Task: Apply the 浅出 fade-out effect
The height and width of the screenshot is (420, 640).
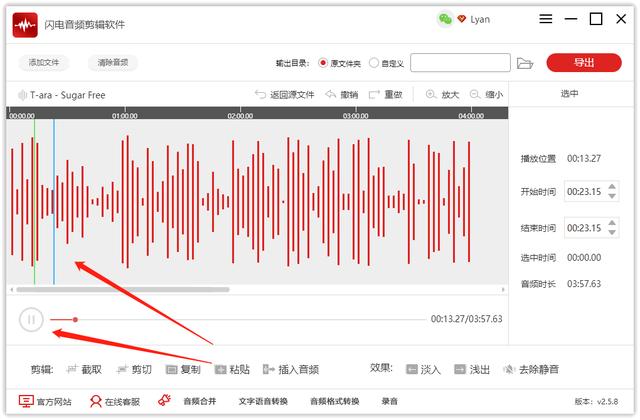Action: pyautogui.click(x=472, y=370)
